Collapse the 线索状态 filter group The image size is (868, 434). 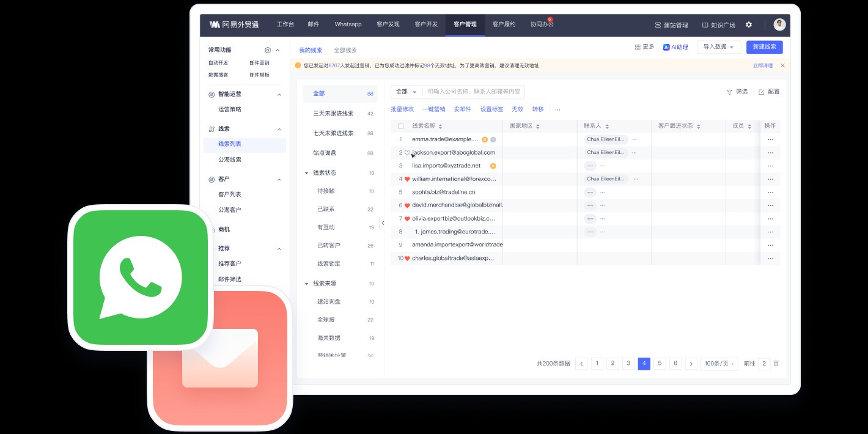coord(307,173)
